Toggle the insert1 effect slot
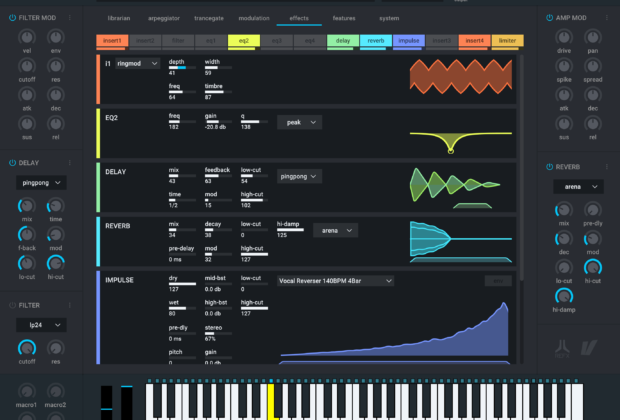Screen dimensions: 620x420 point(112,41)
